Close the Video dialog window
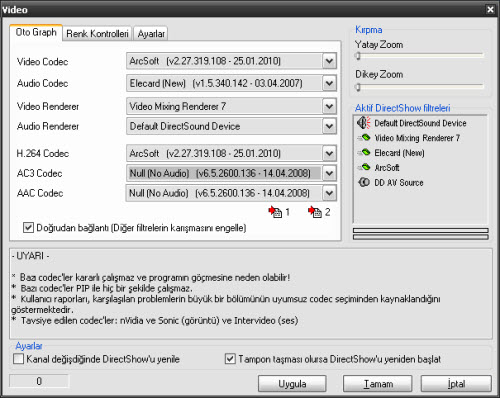This screenshot has width=500, height=398. coord(490,9)
